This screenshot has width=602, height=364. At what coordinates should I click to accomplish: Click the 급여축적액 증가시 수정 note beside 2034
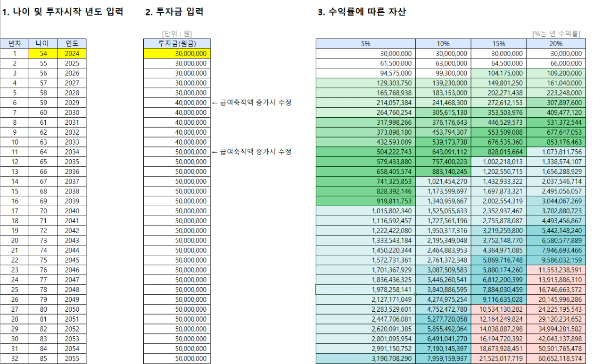coord(250,152)
